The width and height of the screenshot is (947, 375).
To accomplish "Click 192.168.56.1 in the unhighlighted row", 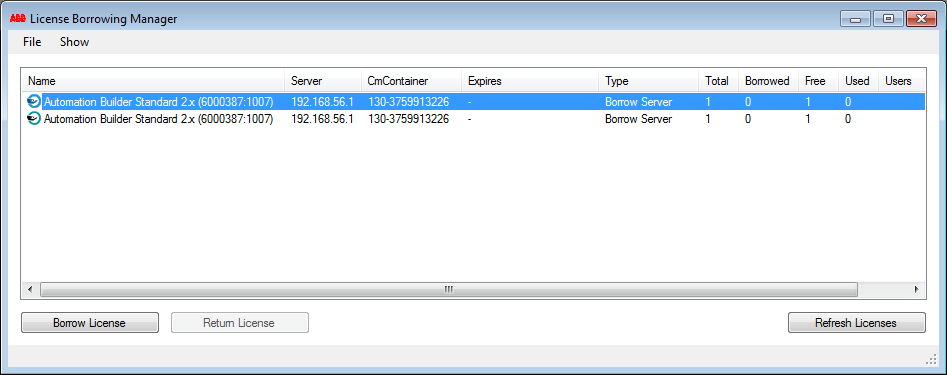I will coord(322,119).
